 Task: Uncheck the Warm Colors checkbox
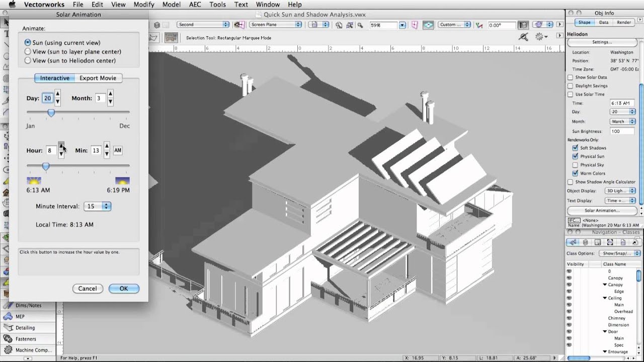[x=575, y=173]
